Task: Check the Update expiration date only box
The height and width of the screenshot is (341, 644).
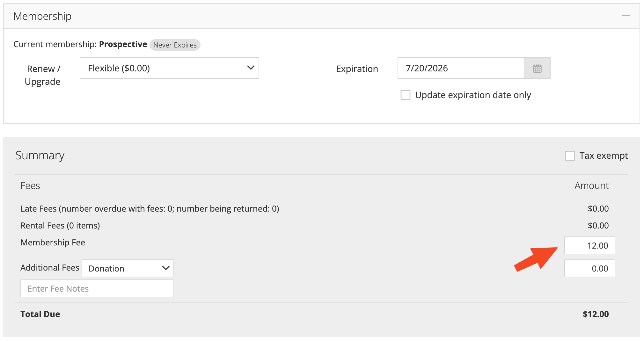Action: click(x=405, y=95)
